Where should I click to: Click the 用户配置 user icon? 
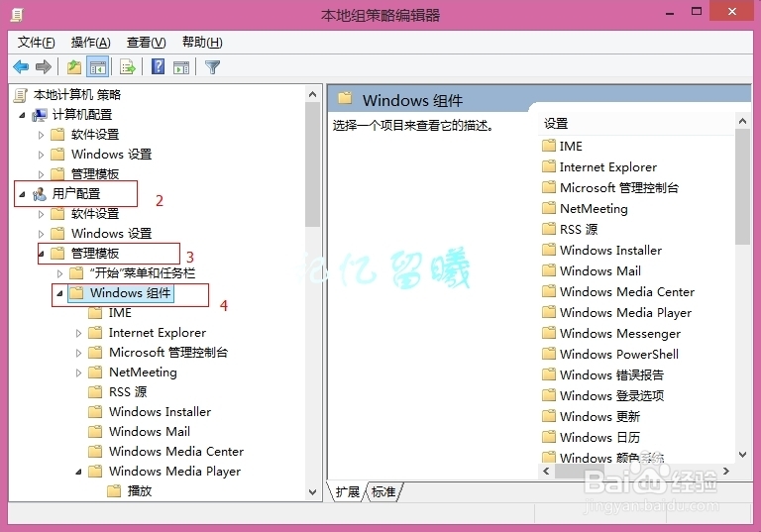coord(40,194)
